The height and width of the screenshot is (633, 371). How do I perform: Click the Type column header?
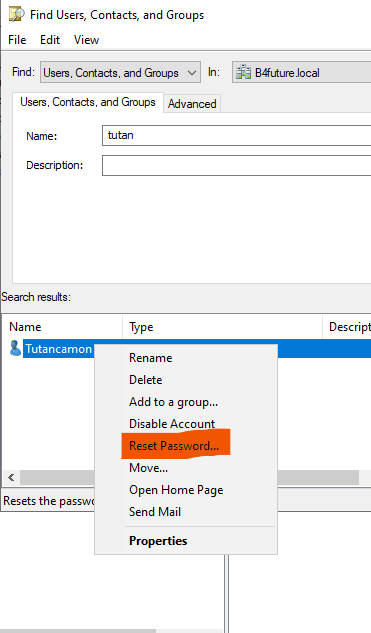click(x=222, y=327)
